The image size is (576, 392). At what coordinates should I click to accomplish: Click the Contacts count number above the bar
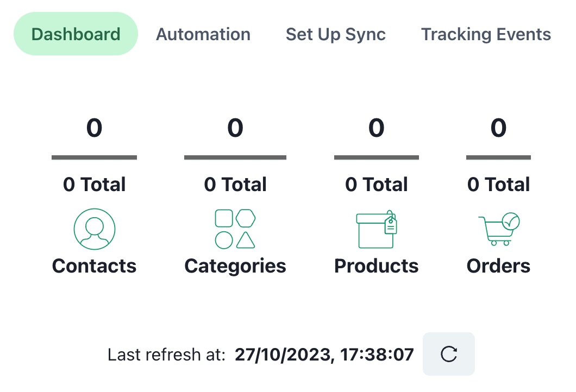point(95,128)
